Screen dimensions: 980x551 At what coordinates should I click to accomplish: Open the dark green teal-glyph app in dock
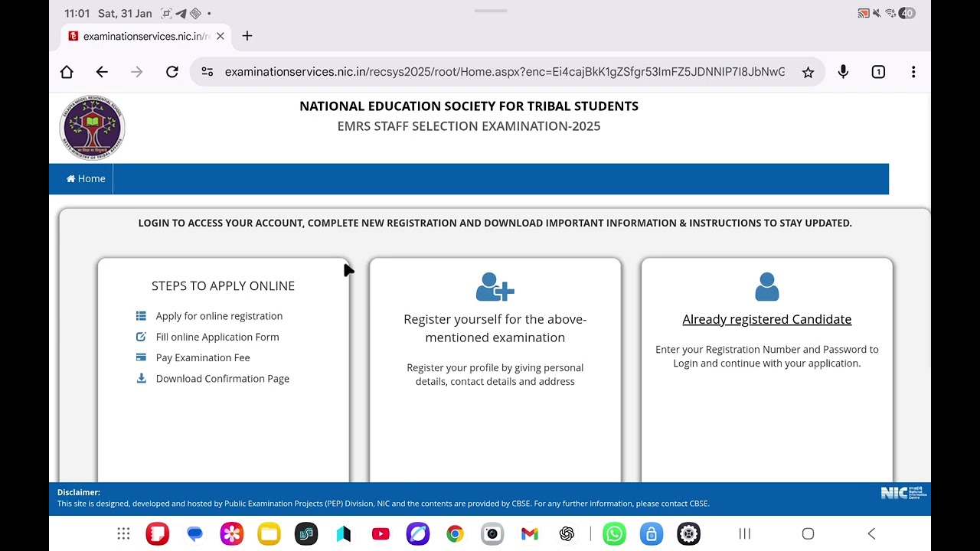pos(306,533)
